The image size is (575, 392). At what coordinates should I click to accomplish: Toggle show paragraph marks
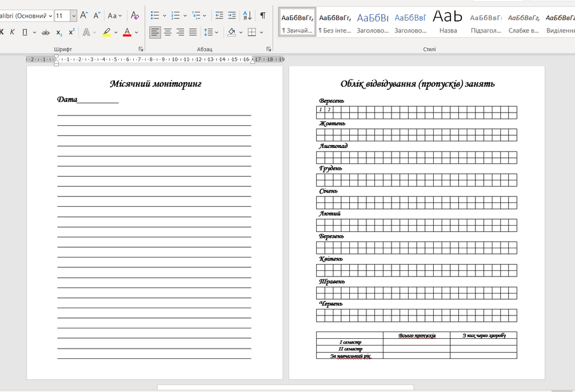pyautogui.click(x=263, y=15)
